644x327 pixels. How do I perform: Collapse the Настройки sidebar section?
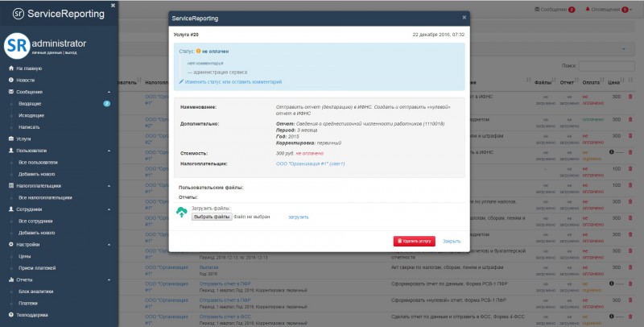(x=109, y=244)
